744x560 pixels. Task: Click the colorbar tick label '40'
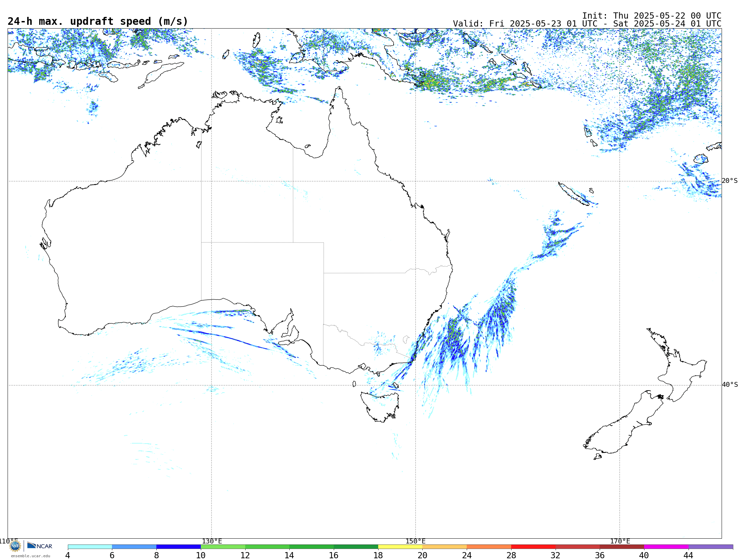(644, 556)
